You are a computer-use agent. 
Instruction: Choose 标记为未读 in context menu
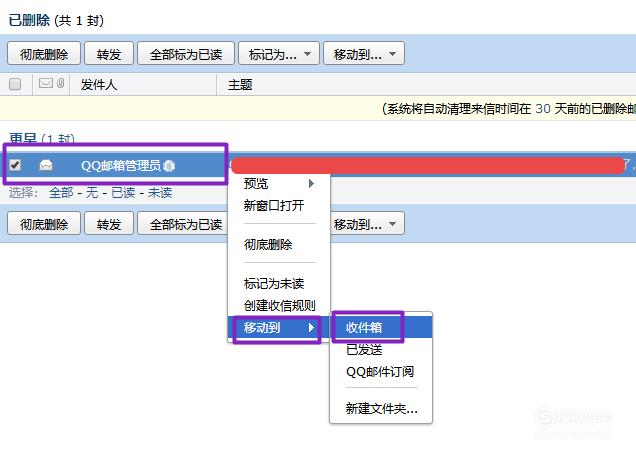[279, 284]
